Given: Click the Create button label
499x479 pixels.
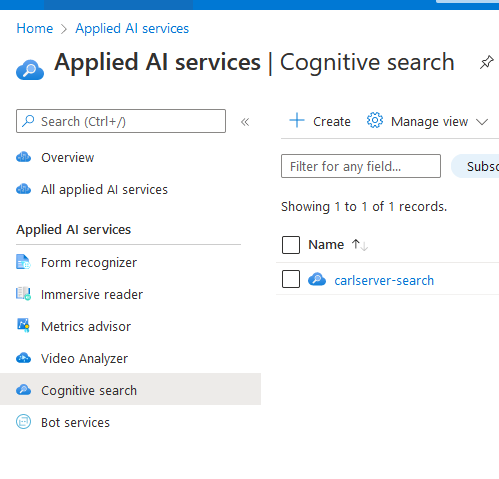Looking at the screenshot, I should pyautogui.click(x=332, y=122).
